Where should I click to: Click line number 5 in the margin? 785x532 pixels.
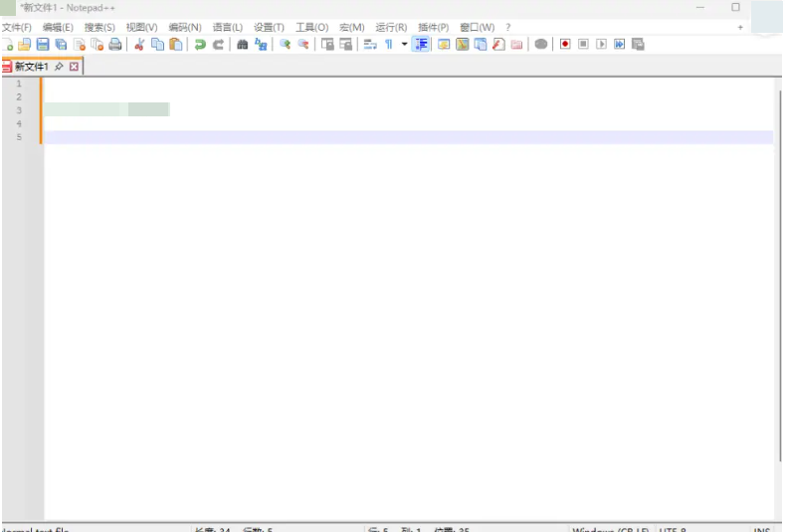coord(19,137)
